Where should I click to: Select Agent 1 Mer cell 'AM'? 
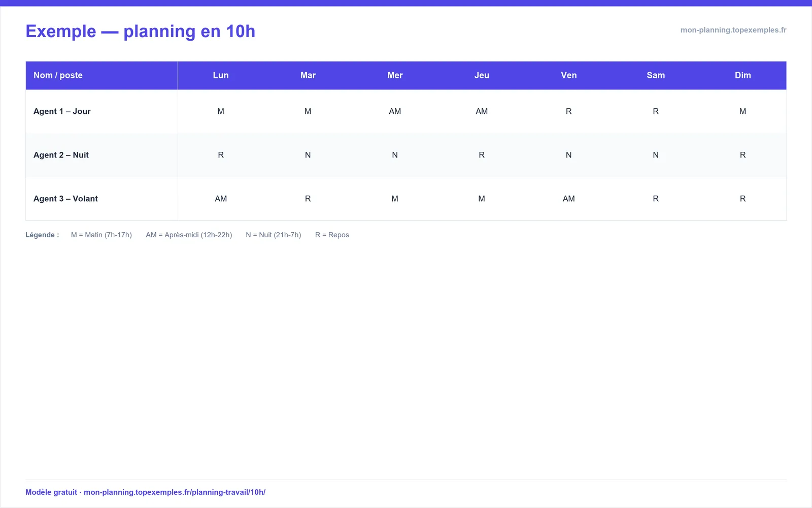click(395, 111)
